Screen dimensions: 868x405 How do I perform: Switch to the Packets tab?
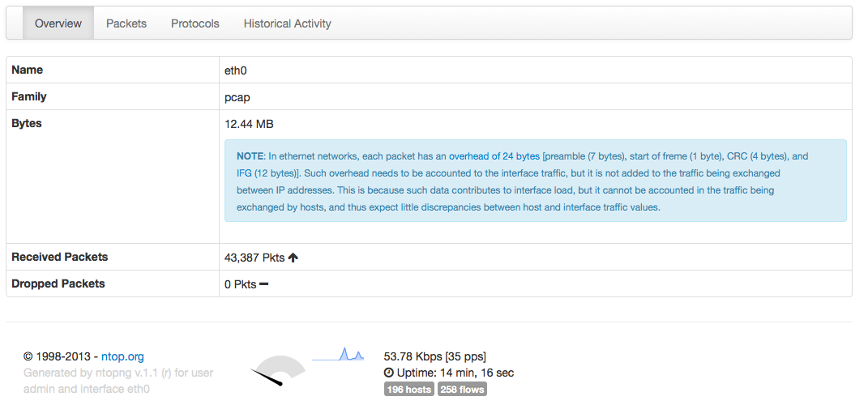pos(126,23)
